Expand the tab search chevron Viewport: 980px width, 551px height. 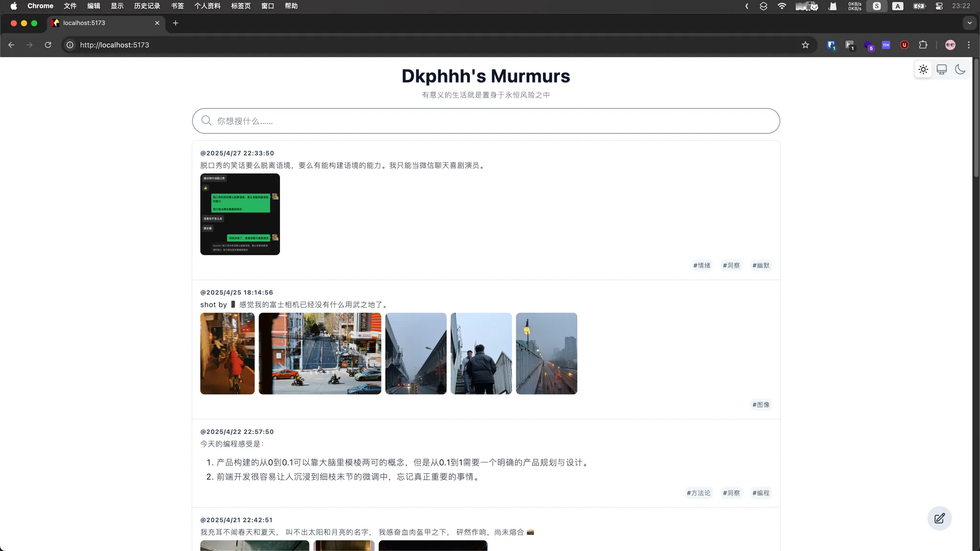click(969, 23)
